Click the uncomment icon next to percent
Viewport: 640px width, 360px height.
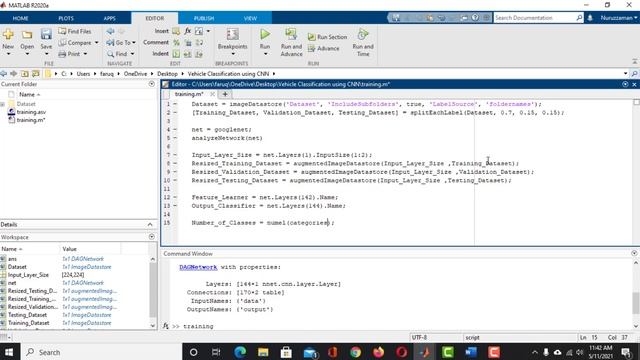click(x=188, y=42)
